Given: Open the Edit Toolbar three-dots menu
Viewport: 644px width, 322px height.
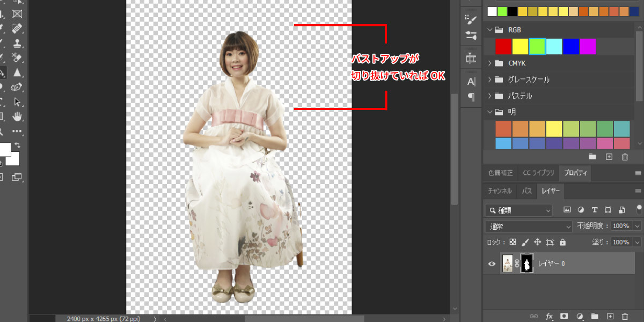Looking at the screenshot, I should click(x=17, y=130).
